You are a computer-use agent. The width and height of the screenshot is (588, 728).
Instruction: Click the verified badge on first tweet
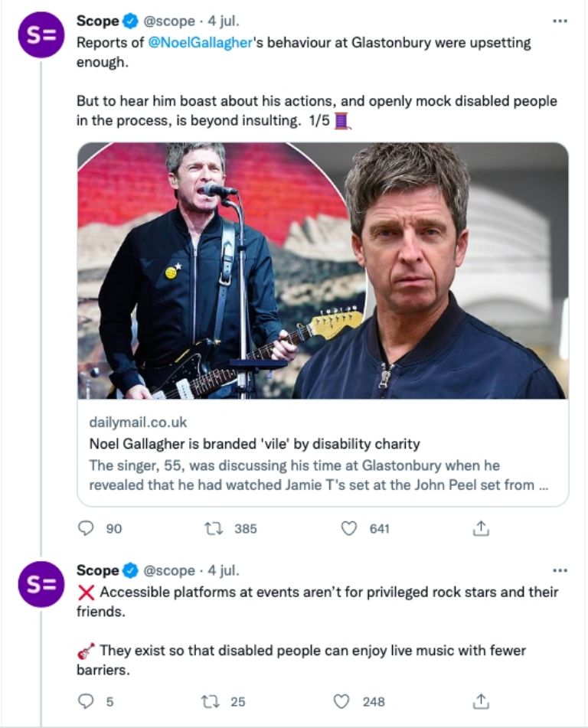tap(129, 21)
